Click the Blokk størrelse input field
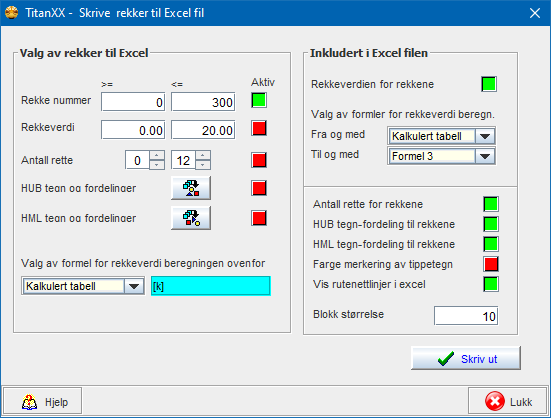 [x=466, y=316]
